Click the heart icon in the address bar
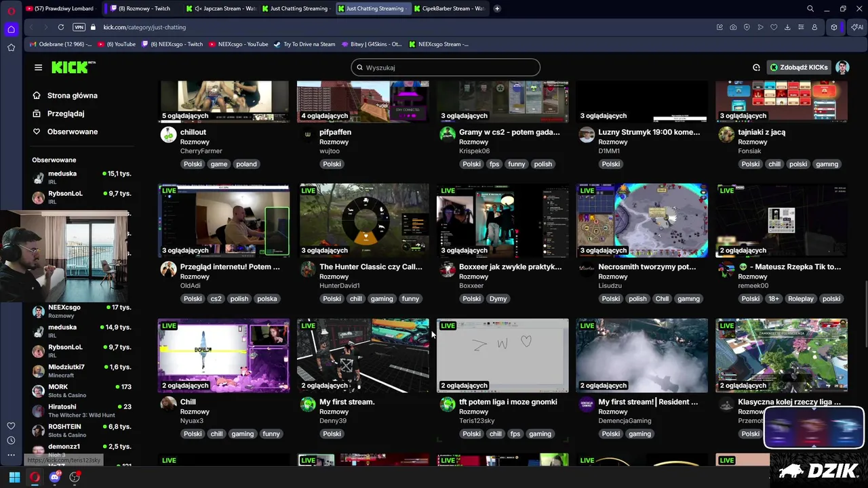Viewport: 868px width, 488px height. pos(774,27)
